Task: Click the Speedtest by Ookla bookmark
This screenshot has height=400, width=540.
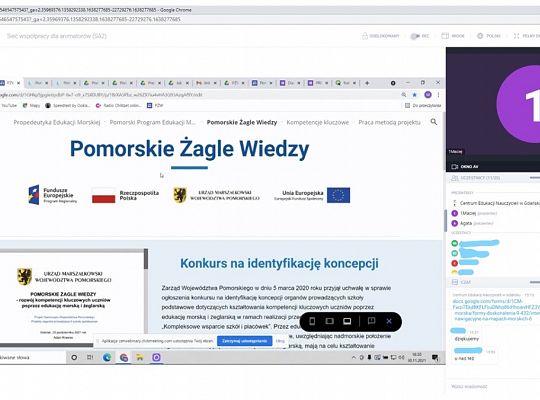Action: point(68,105)
